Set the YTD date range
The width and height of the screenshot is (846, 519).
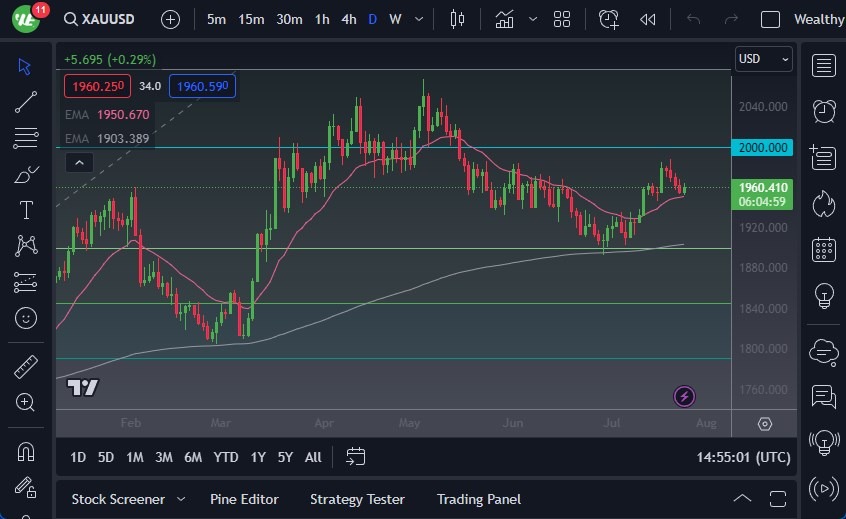[226, 457]
